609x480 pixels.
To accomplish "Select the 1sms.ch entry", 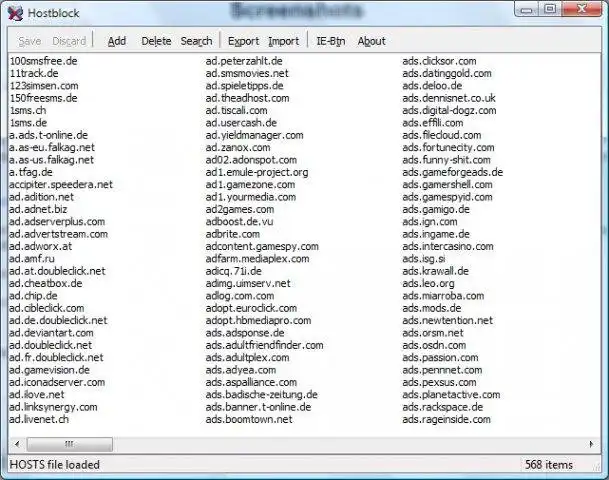I will pos(28,111).
